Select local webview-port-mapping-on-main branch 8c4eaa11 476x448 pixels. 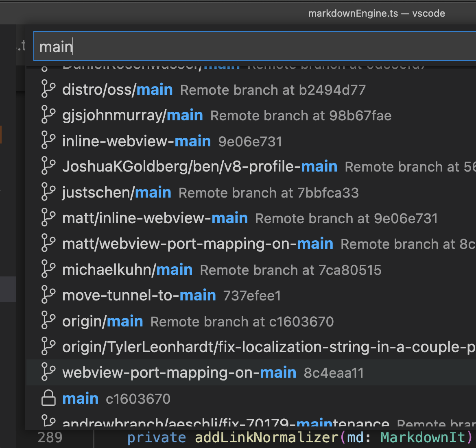click(x=251, y=372)
